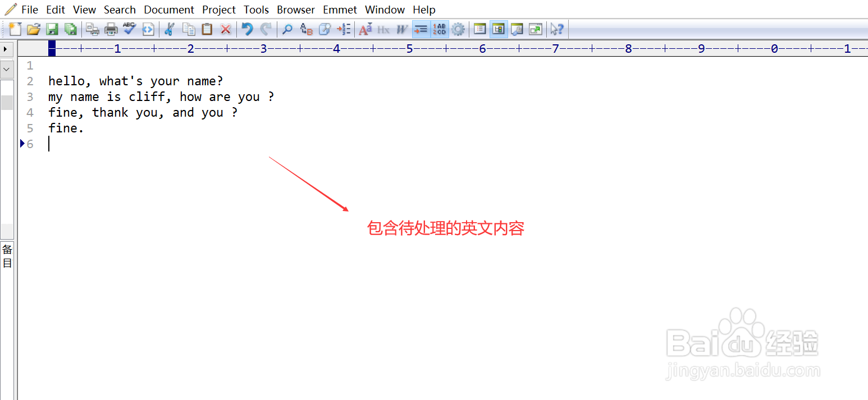Image resolution: width=868 pixels, height=400 pixels.
Task: Open the Emmet menu
Action: (x=340, y=10)
